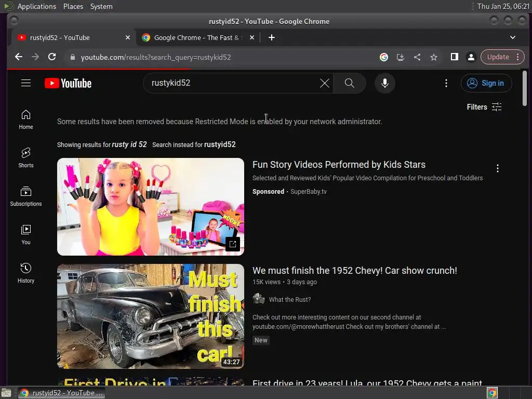Click the install app icon in address bar
Viewport: 532px width, 399px height.
pos(401,57)
